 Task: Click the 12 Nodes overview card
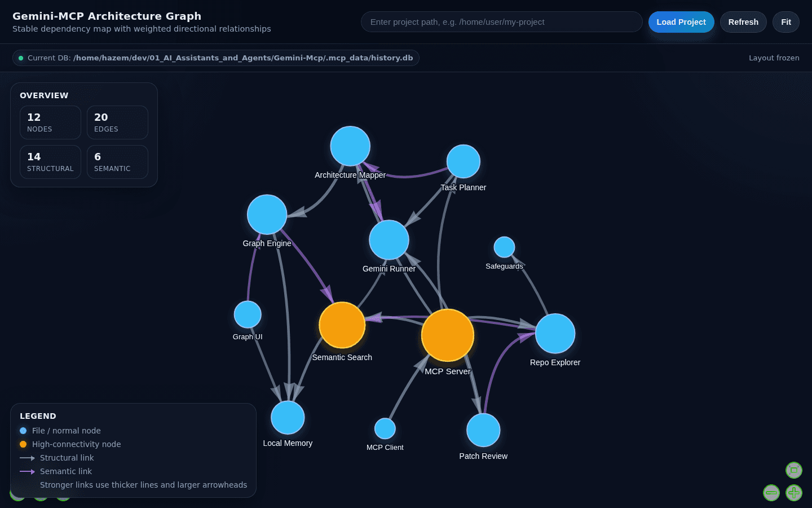50,122
